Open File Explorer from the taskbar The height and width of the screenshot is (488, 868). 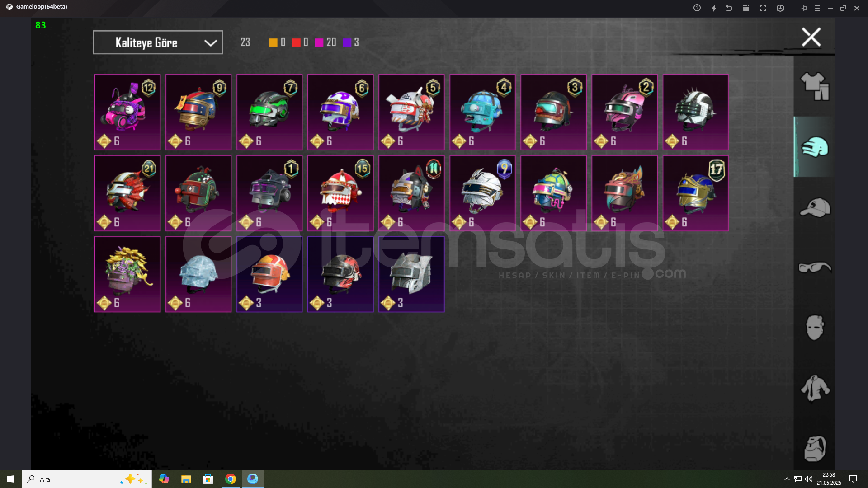coord(186,479)
